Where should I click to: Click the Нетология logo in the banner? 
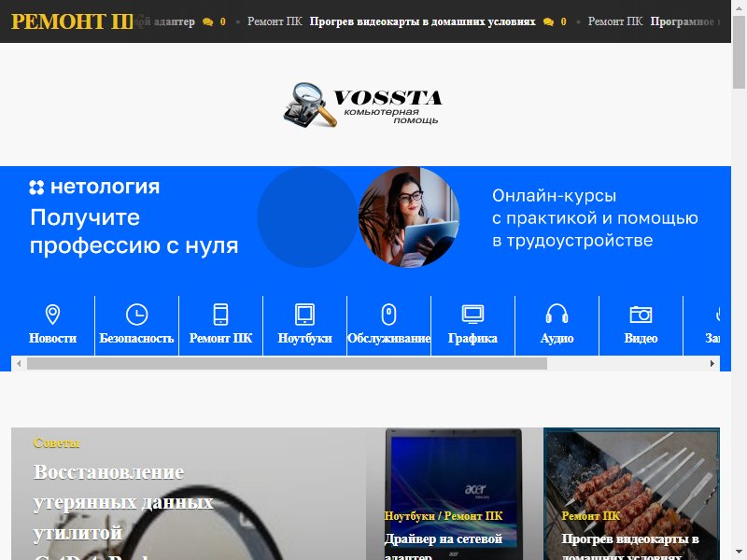pos(94,187)
